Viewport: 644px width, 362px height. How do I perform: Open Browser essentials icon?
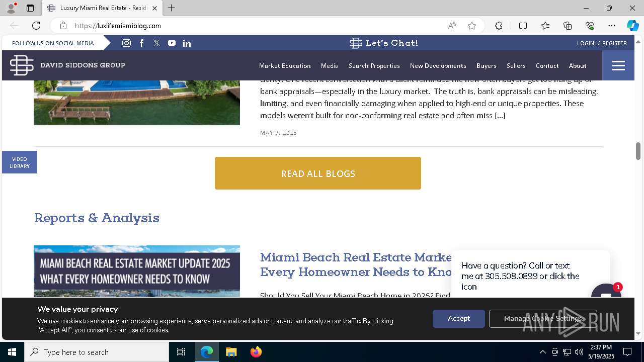tap(590, 26)
